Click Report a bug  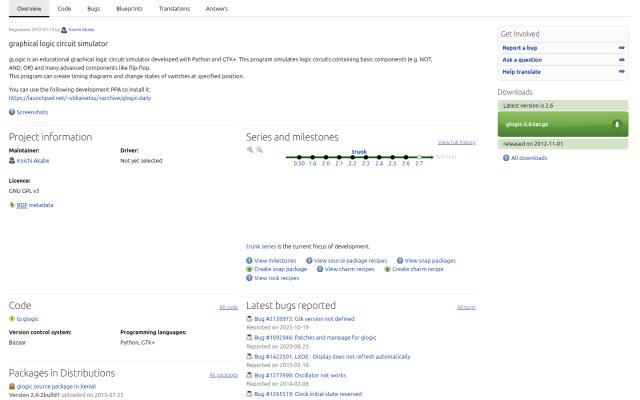coord(520,48)
